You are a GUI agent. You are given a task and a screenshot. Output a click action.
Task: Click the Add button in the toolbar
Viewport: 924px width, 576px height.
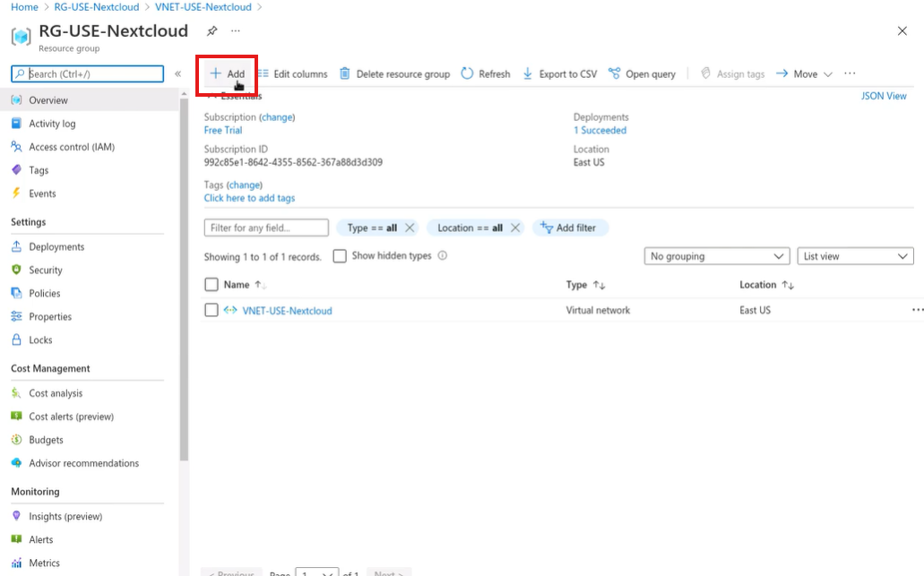(x=228, y=73)
